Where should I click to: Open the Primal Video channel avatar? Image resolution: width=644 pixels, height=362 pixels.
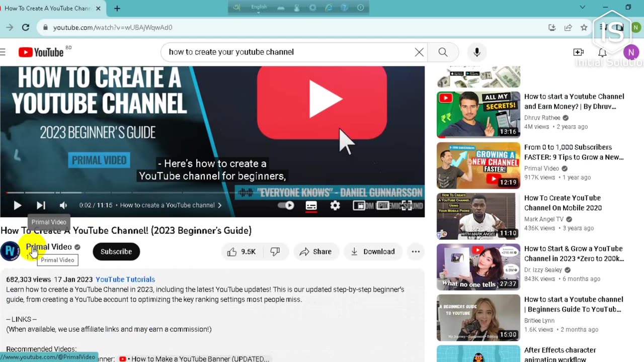10,251
